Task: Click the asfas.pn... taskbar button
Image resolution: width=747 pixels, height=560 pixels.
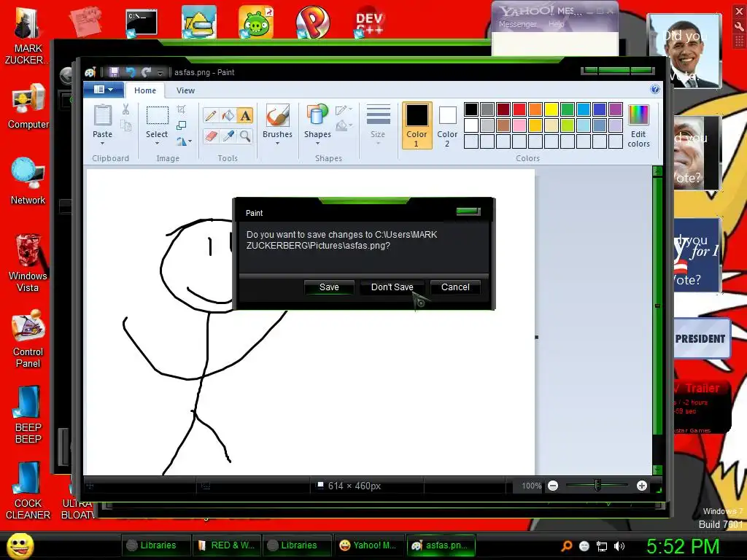Action: coord(440,545)
